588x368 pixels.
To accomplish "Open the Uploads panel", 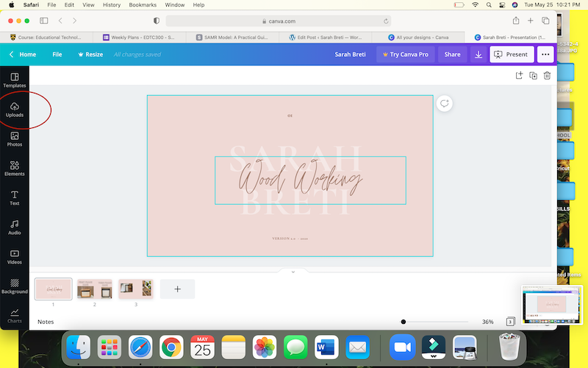I will pyautogui.click(x=14, y=110).
